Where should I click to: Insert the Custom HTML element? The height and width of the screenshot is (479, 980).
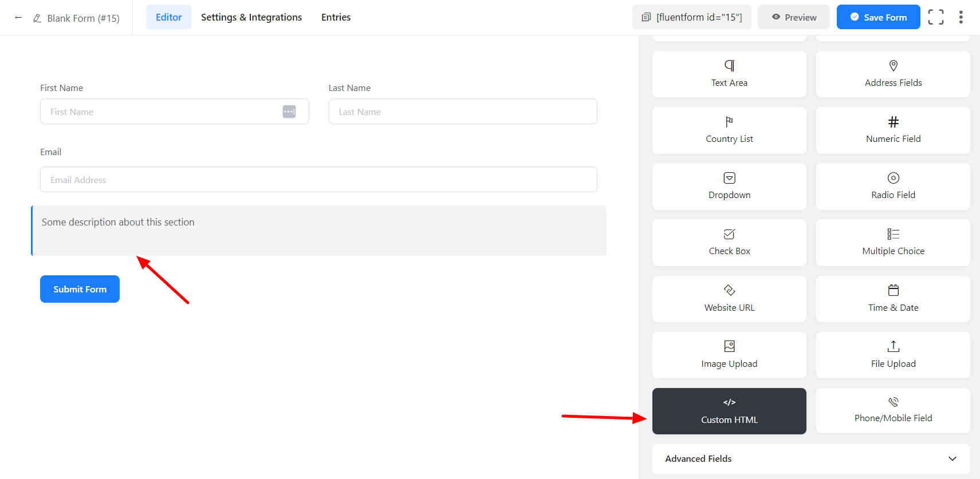[x=729, y=411]
